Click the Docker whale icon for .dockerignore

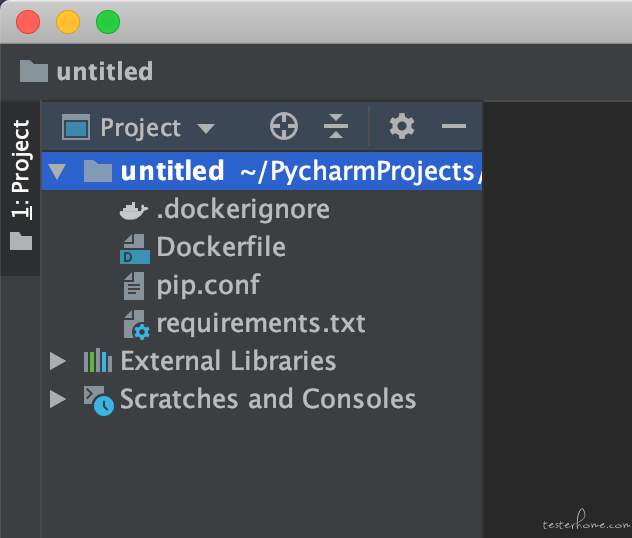(134, 210)
